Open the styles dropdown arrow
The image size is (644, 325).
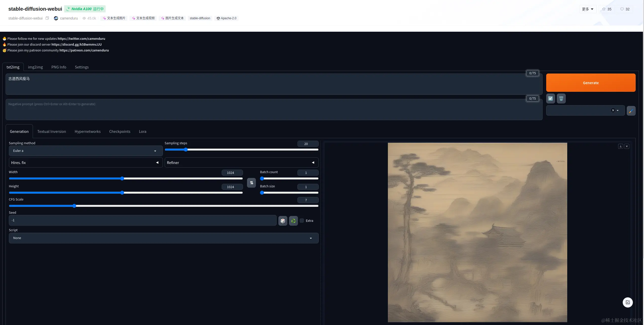tap(618, 111)
